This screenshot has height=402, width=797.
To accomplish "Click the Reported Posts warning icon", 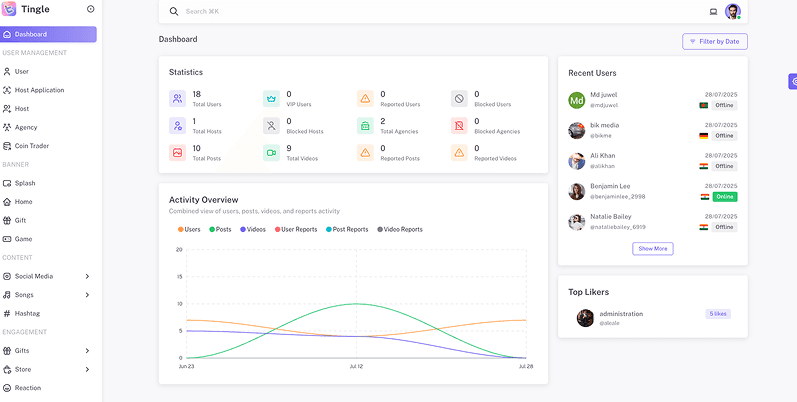I will pos(365,152).
